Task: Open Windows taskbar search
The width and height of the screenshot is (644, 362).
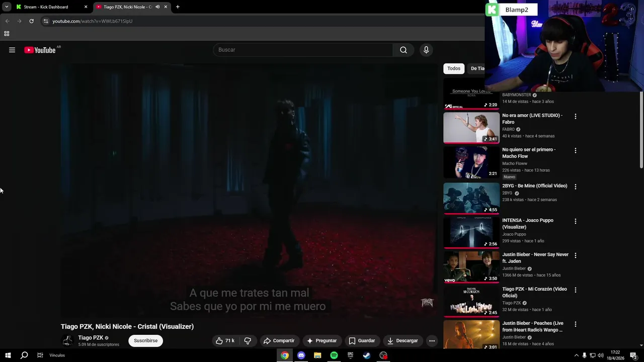Action: [24, 355]
